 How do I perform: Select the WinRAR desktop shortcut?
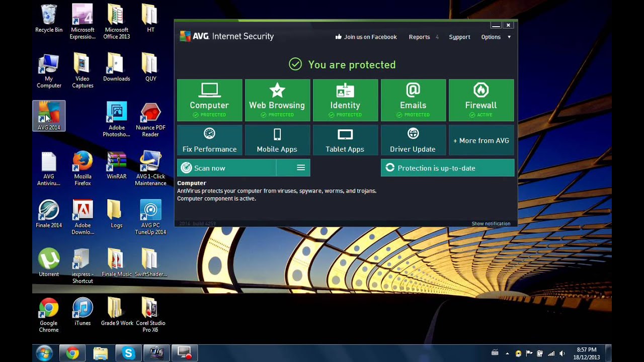coord(116,165)
